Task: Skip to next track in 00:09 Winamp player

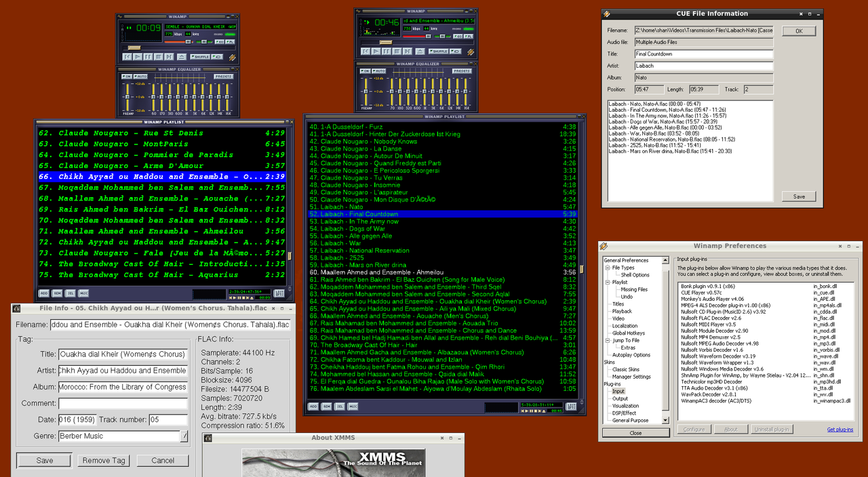Action: click(169, 57)
